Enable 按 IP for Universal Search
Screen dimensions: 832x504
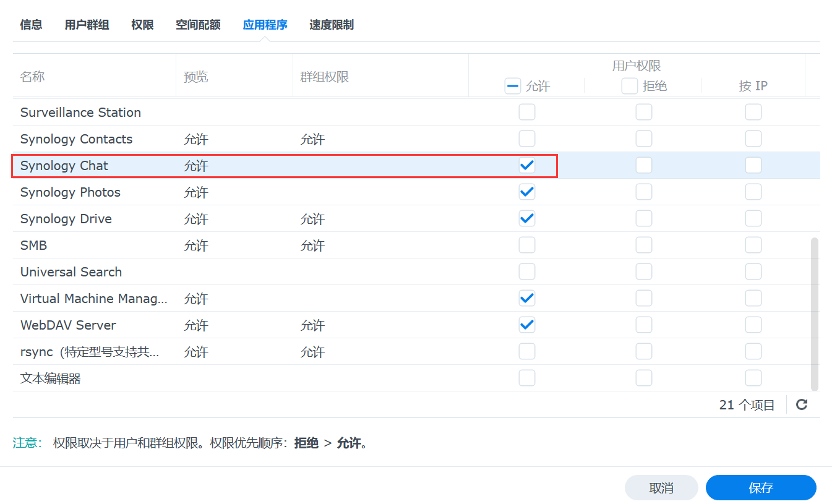[753, 271]
